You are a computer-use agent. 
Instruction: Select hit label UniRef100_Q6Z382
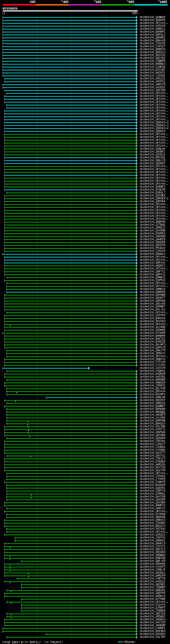152,58
